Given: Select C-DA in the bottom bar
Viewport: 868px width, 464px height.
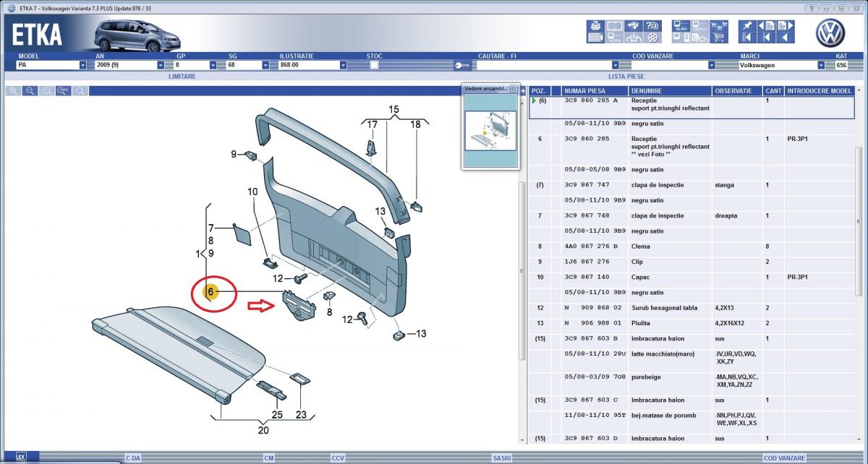Looking at the screenshot, I should pyautogui.click(x=133, y=458).
